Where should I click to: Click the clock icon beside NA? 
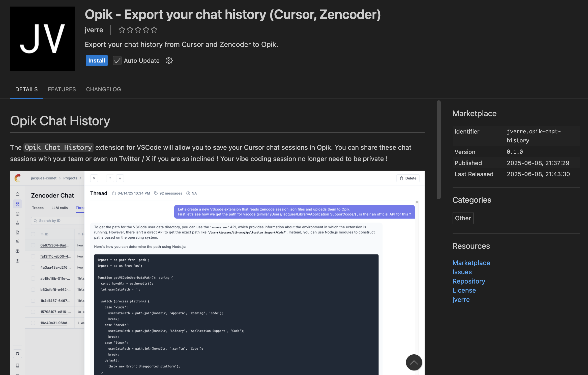click(x=188, y=193)
